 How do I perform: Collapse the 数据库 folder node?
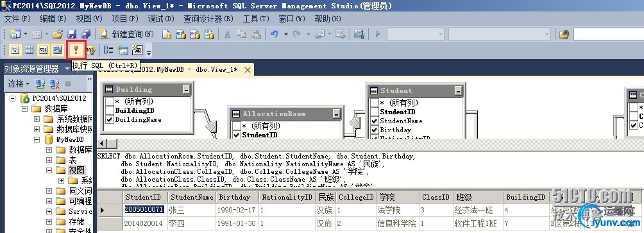(24, 108)
